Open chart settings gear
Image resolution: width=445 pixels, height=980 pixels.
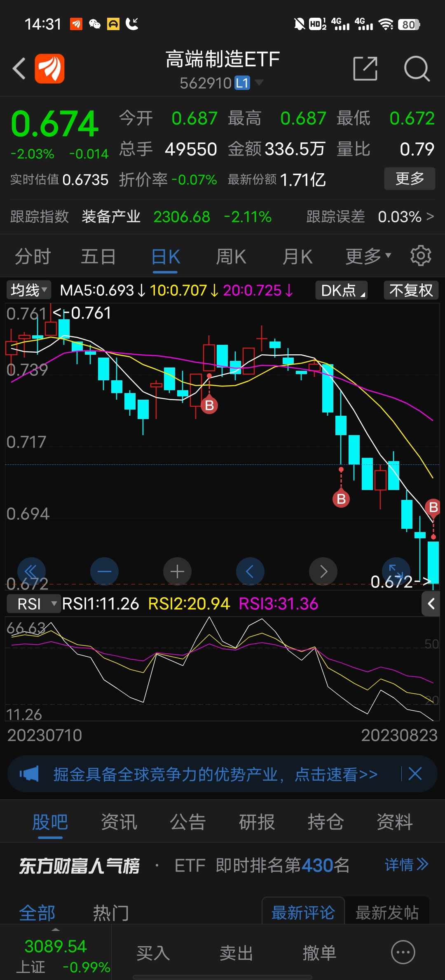click(421, 256)
